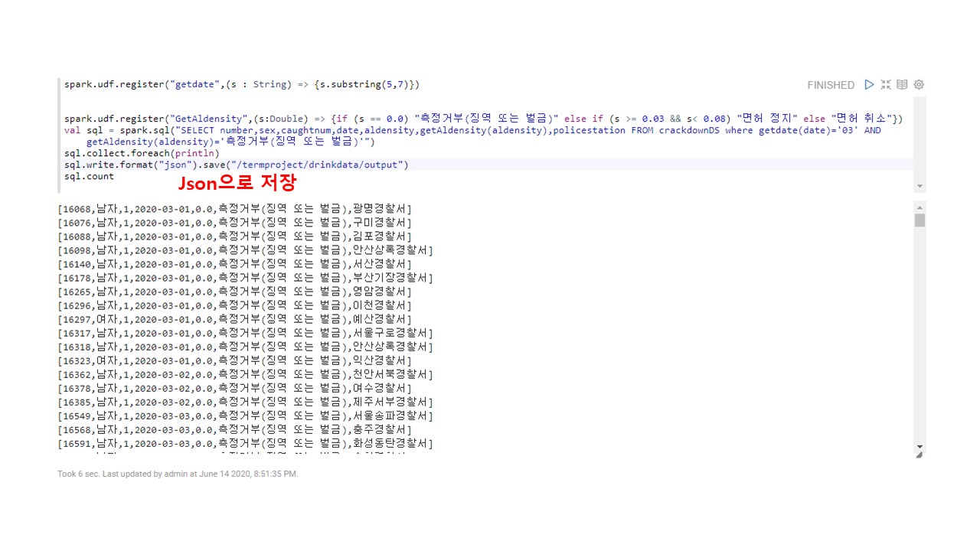
Task: Run this paragraph with the play icon
Action: tap(869, 85)
